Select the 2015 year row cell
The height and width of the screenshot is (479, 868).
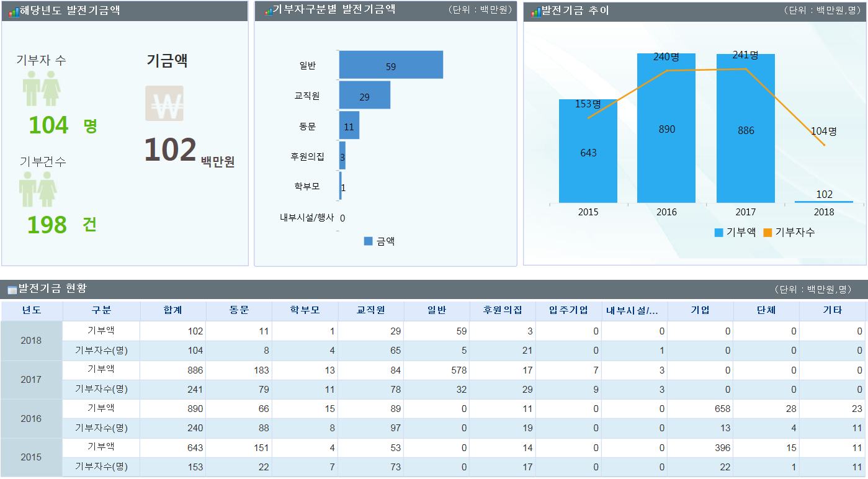coord(32,457)
